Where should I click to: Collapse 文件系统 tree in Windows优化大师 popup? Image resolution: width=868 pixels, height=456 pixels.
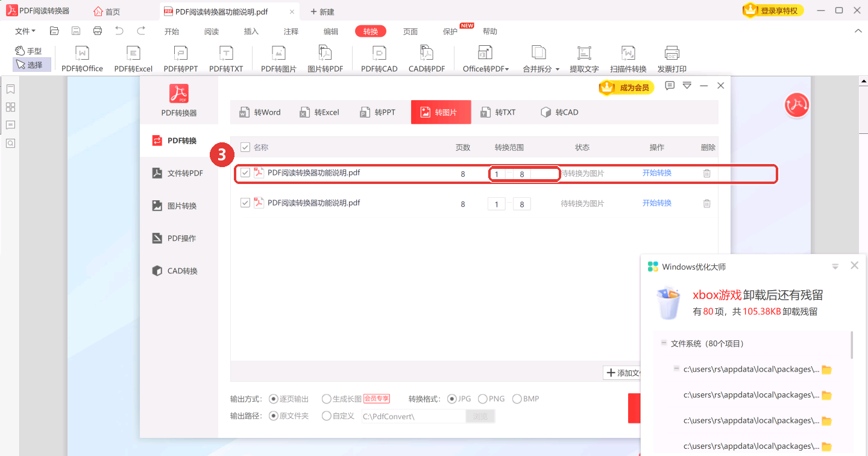click(x=664, y=343)
